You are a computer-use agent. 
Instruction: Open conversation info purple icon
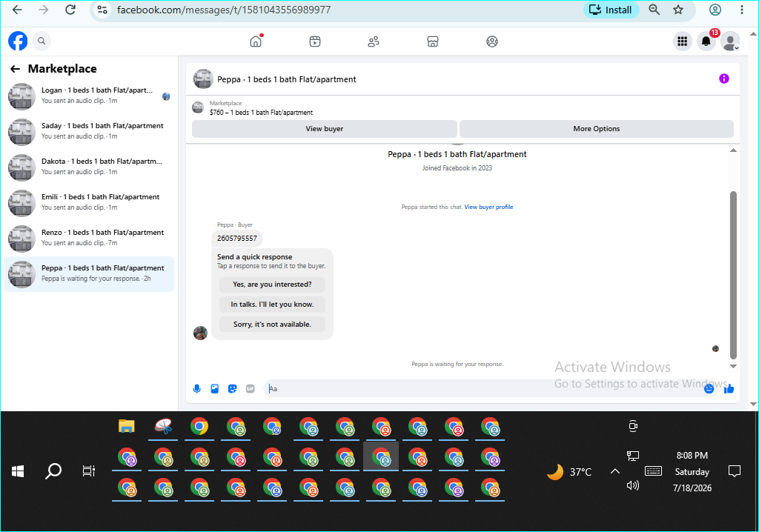coord(724,79)
